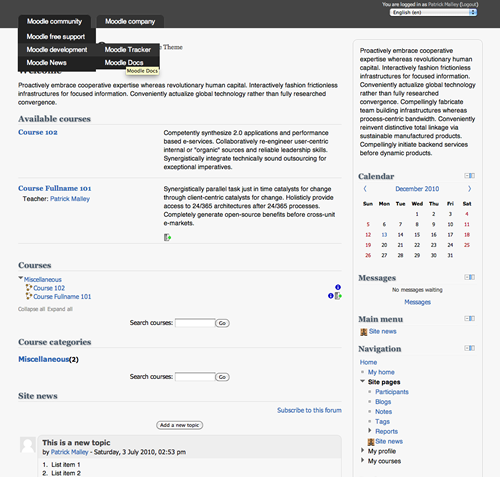
Task: Go to next month in calendar
Action: pos(469,189)
